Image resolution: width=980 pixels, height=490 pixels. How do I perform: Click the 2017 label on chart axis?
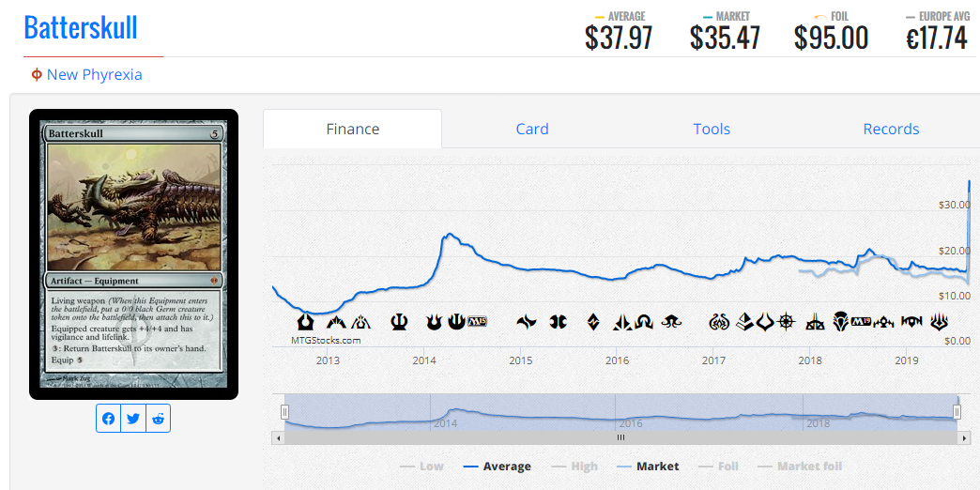coord(713,360)
